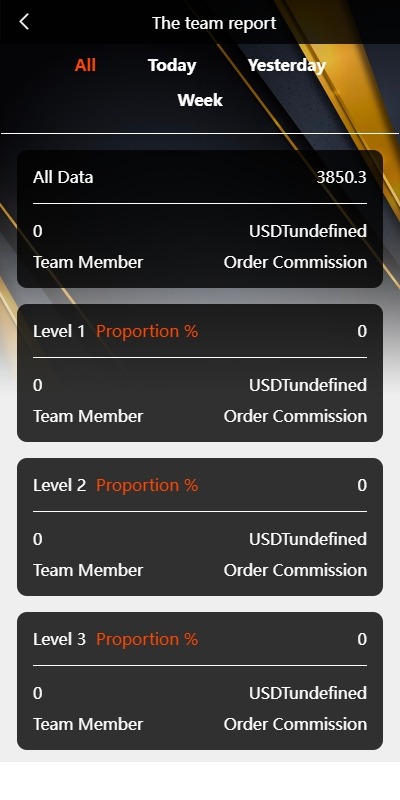
Task: Click the page title The team report
Action: click(214, 23)
